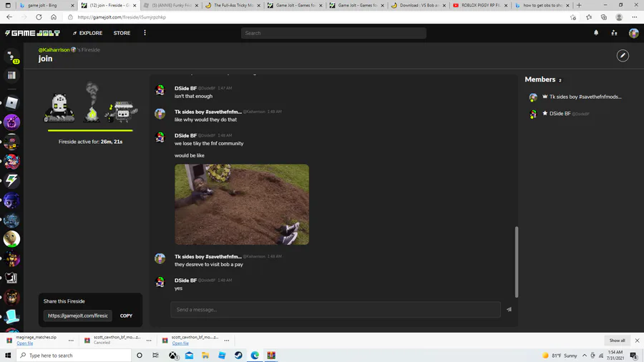Navigate to EXPLORE
This screenshot has height=362, width=644.
87,33
